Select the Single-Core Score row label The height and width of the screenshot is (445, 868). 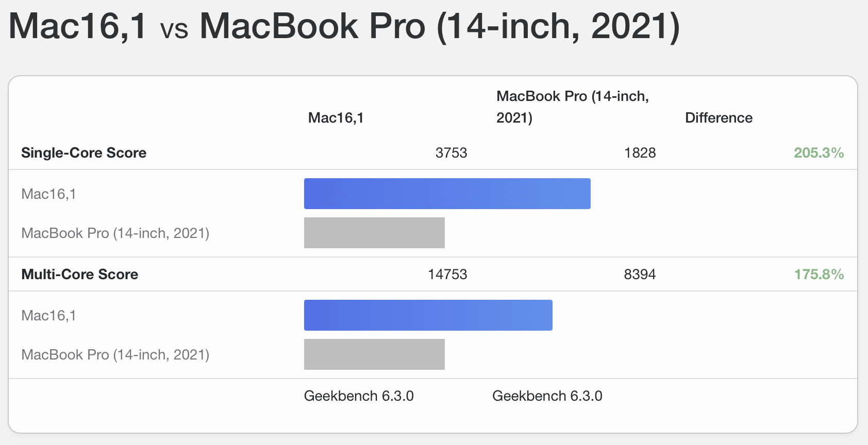[x=84, y=153]
